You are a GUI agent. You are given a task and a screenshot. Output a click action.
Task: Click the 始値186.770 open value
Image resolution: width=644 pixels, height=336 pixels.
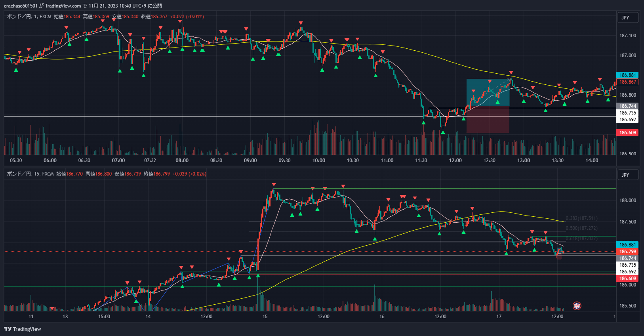pos(69,174)
